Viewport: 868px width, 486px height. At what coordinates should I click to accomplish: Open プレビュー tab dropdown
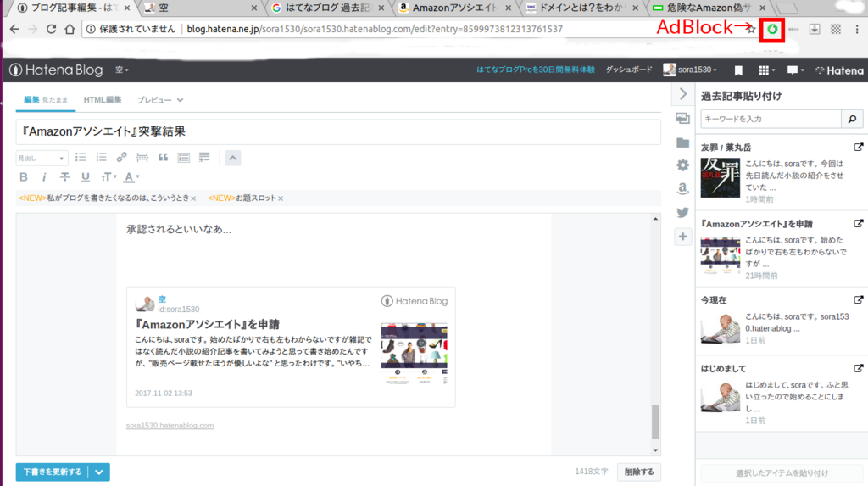[x=160, y=100]
